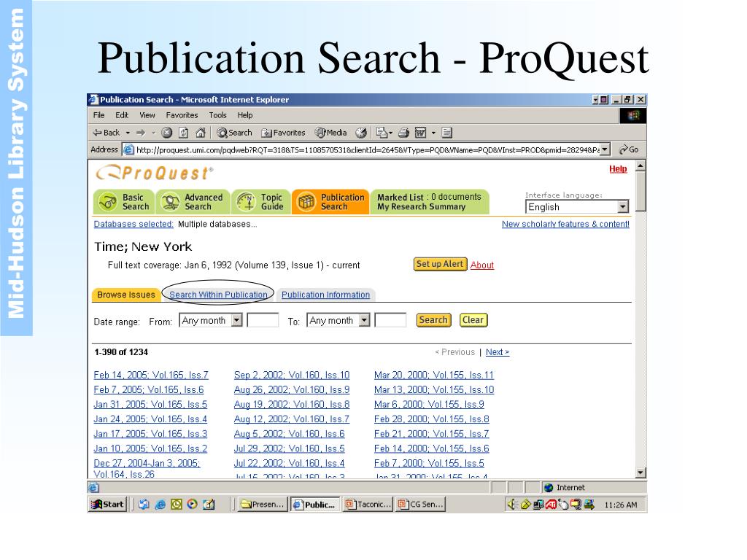Open the View menu
Screen dimensions: 747x560
[x=147, y=115]
